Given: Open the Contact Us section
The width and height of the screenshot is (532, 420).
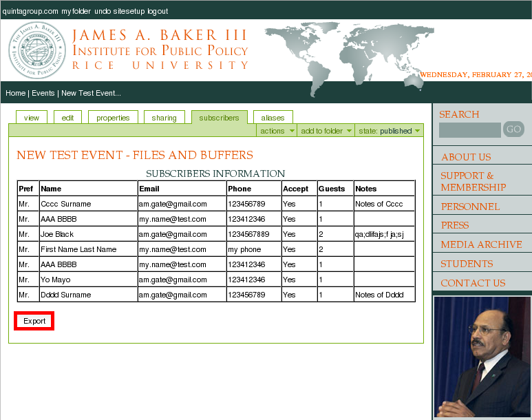Looking at the screenshot, I should [x=473, y=283].
